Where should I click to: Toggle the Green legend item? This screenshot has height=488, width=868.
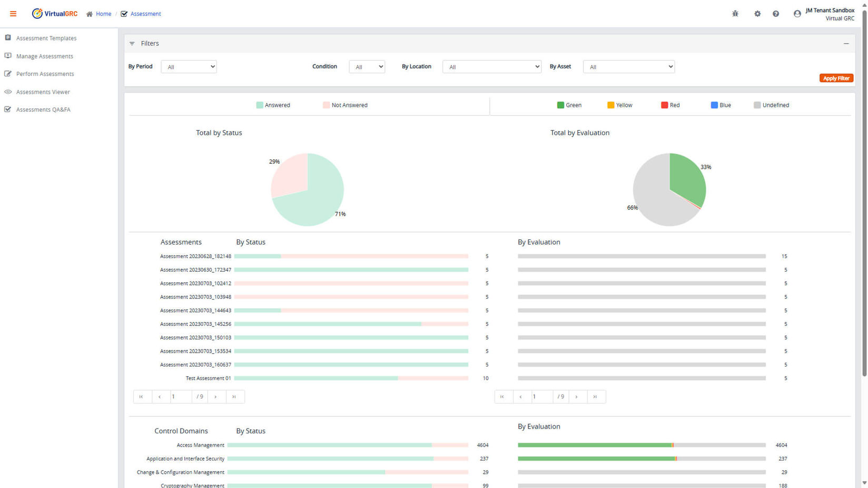click(569, 105)
